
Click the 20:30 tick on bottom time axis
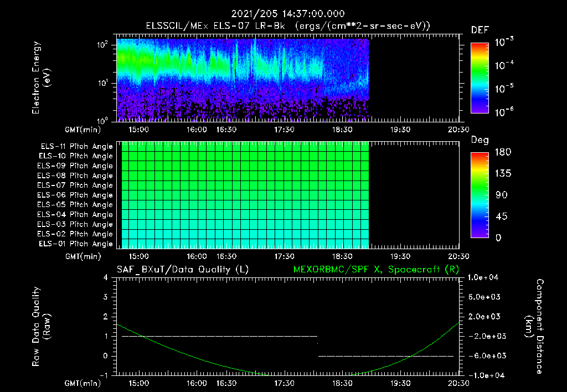coord(458,383)
